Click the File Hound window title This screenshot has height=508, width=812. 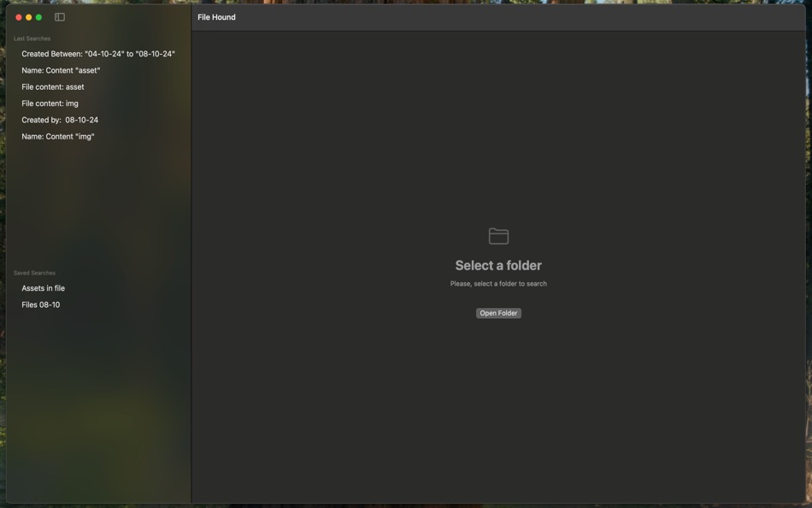pos(216,17)
